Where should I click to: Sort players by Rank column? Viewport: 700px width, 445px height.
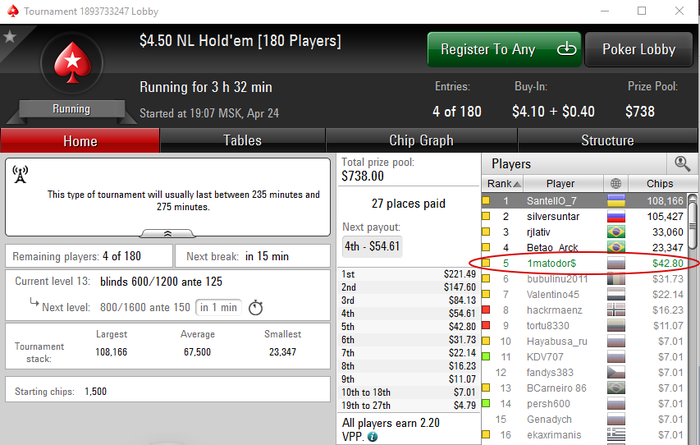coord(503,183)
